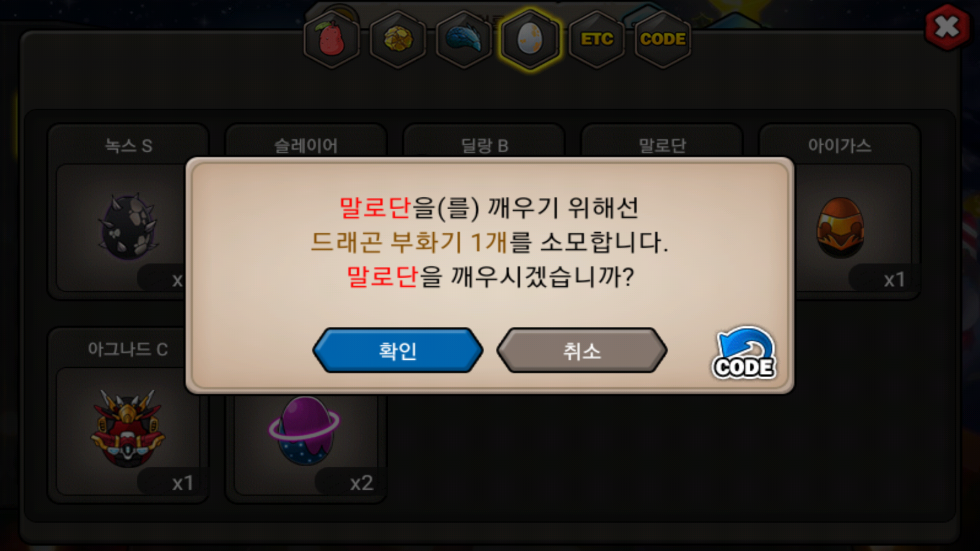Select the red armored 아그나드 C egg
The height and width of the screenshot is (551, 980).
point(128,429)
